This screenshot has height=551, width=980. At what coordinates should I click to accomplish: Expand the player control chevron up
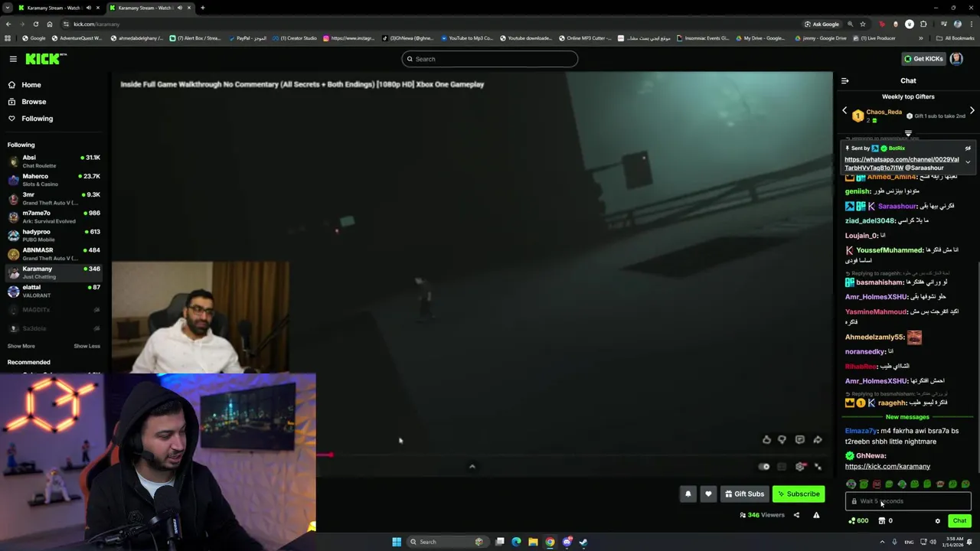[472, 466]
